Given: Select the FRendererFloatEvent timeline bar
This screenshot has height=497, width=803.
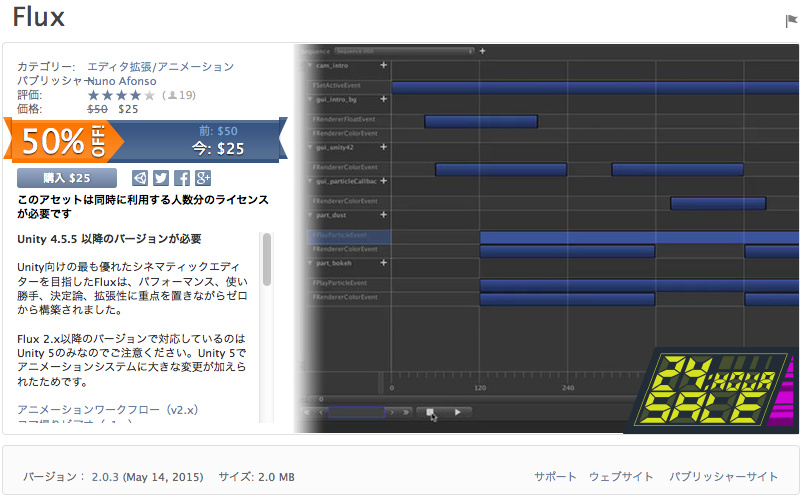Looking at the screenshot, I should pos(481,121).
